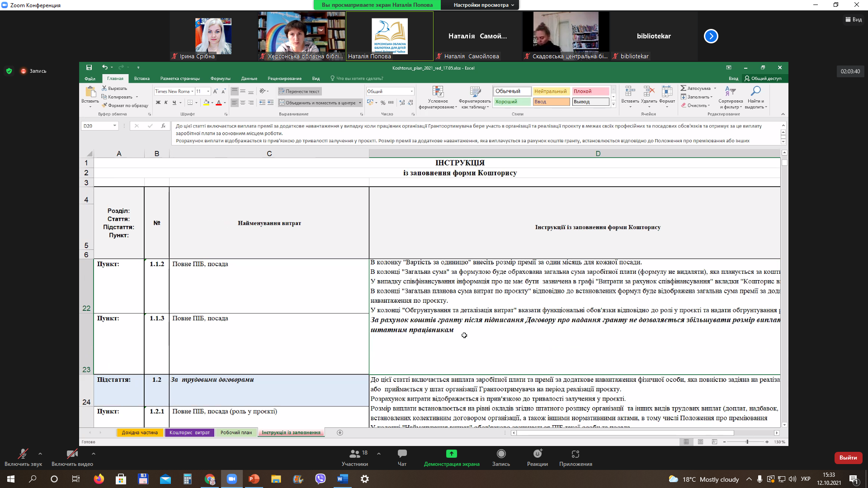The width and height of the screenshot is (868, 488).
Task: Open Autosum (Автосумма) dropdown arrow
Action: (x=715, y=88)
